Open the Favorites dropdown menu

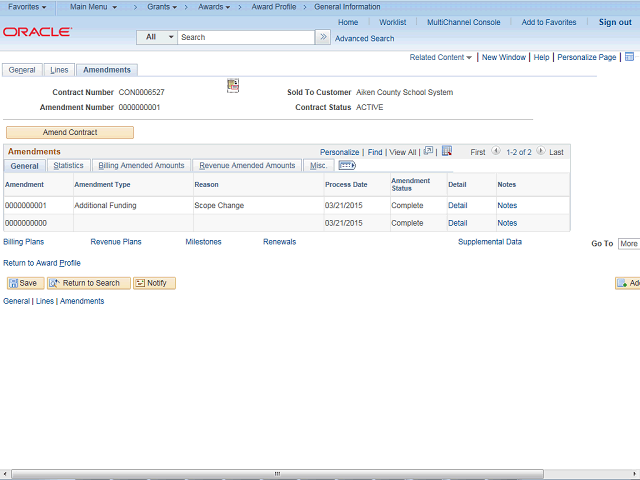(27, 7)
